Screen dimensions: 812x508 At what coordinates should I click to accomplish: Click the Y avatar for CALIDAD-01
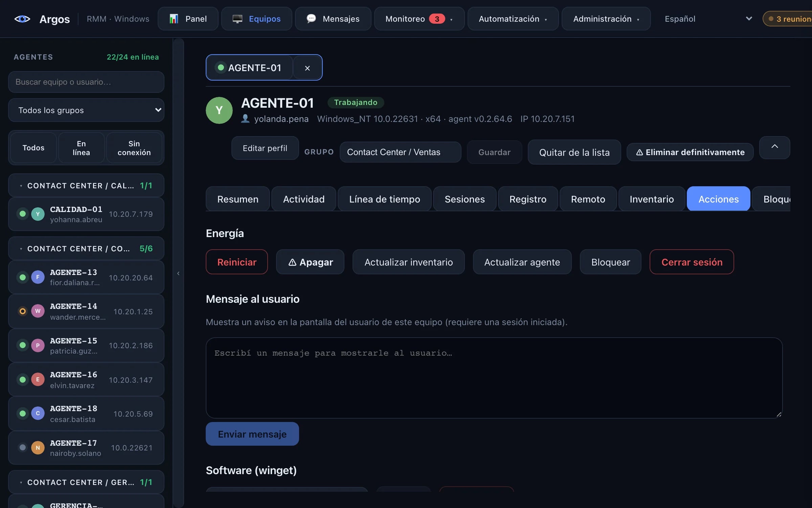click(38, 214)
